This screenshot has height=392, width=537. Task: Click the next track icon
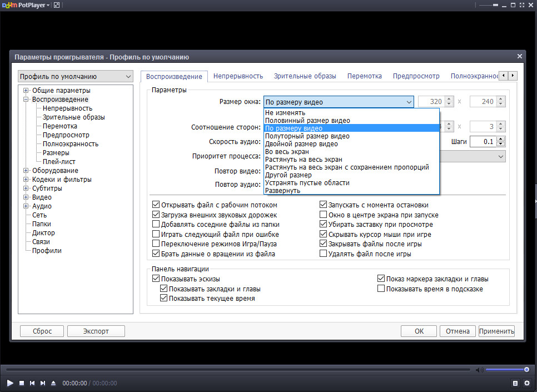(x=43, y=383)
